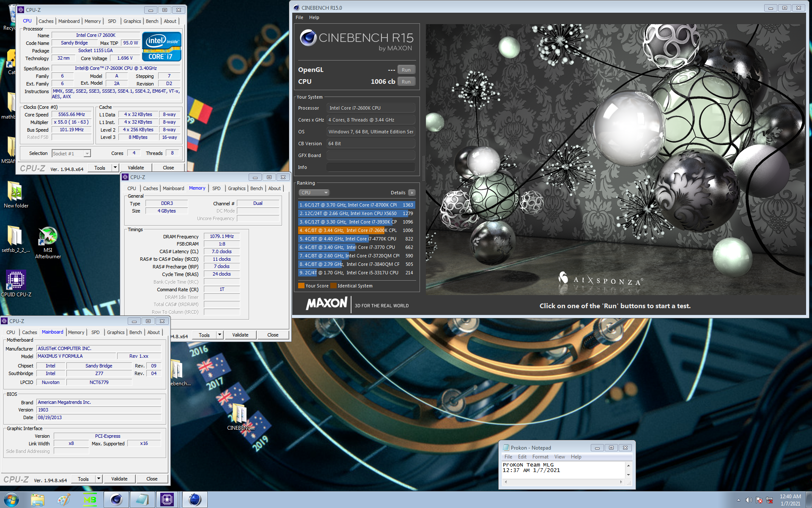The image size is (812, 508).
Task: Switch to Caches tab in top CPU-Z window
Action: click(x=46, y=21)
